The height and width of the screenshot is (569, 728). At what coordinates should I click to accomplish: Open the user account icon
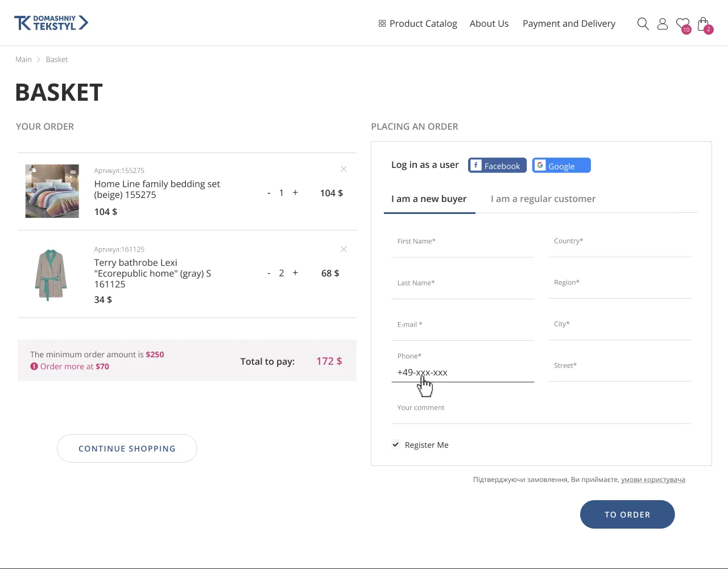click(663, 24)
